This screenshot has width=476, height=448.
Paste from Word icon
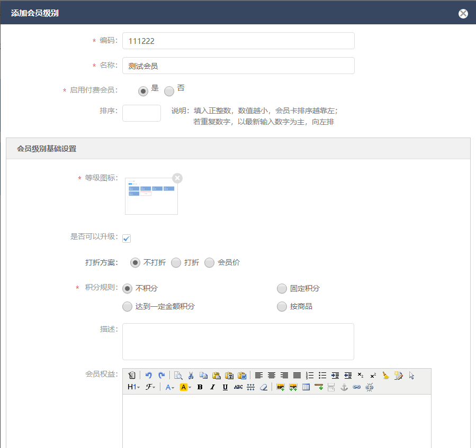click(x=242, y=376)
